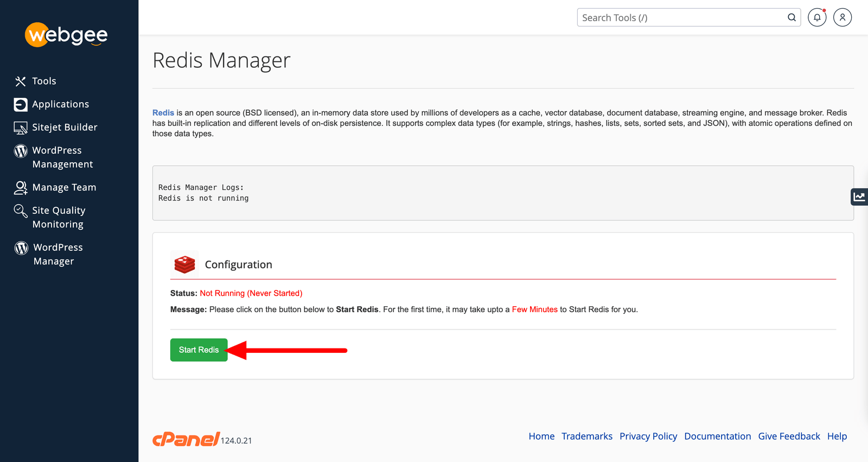Image resolution: width=868 pixels, height=462 pixels.
Task: Click the Configuration section title
Action: [x=239, y=264]
